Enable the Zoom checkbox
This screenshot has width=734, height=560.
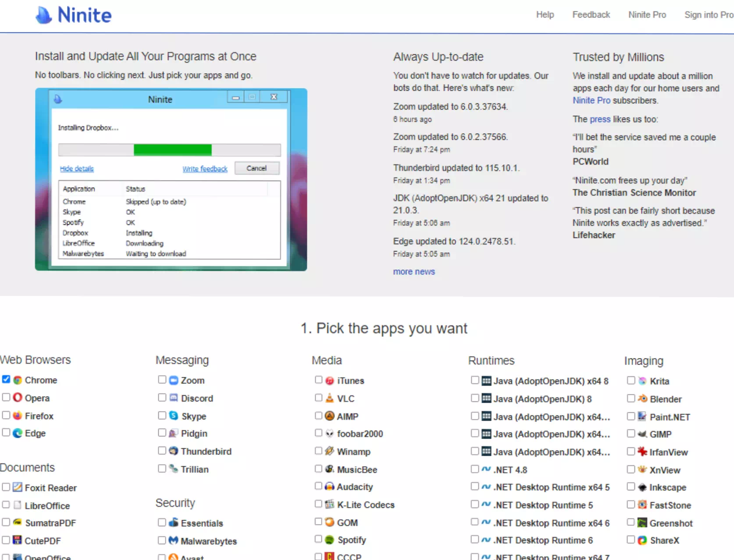pos(162,379)
